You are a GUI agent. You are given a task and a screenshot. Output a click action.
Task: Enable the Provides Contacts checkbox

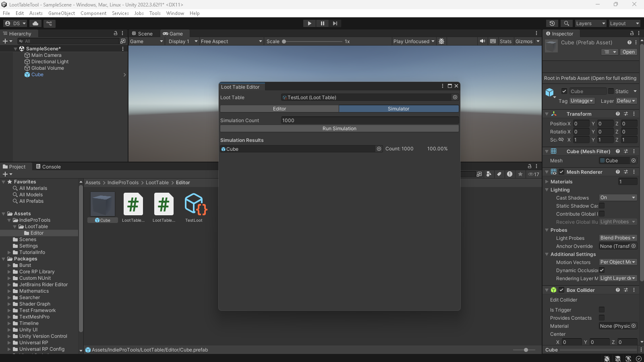pyautogui.click(x=602, y=318)
